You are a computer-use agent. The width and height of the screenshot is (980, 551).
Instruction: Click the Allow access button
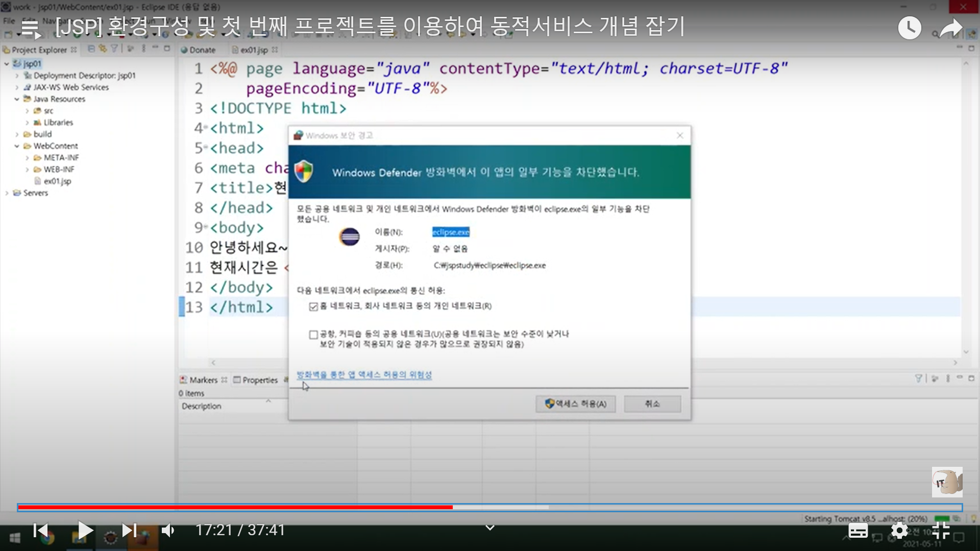(575, 404)
